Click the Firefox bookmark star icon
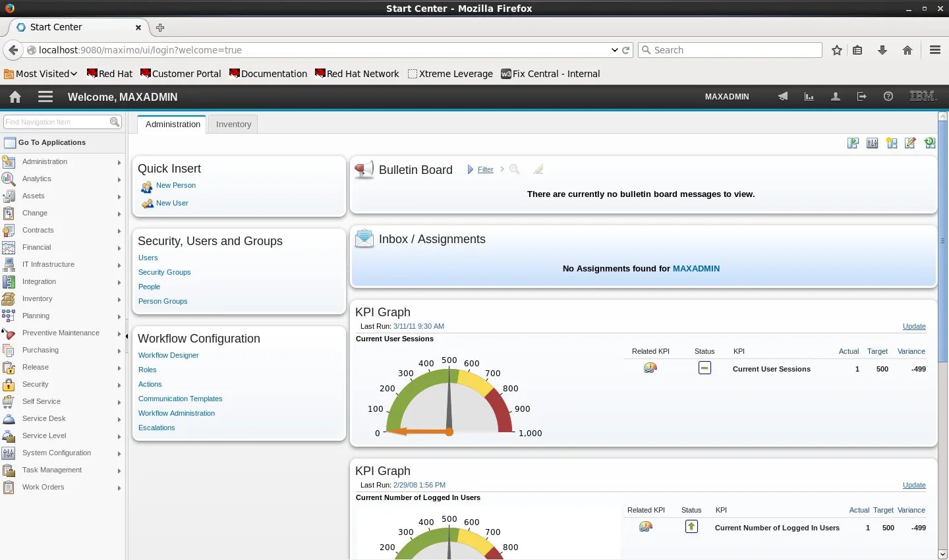 pyautogui.click(x=837, y=50)
